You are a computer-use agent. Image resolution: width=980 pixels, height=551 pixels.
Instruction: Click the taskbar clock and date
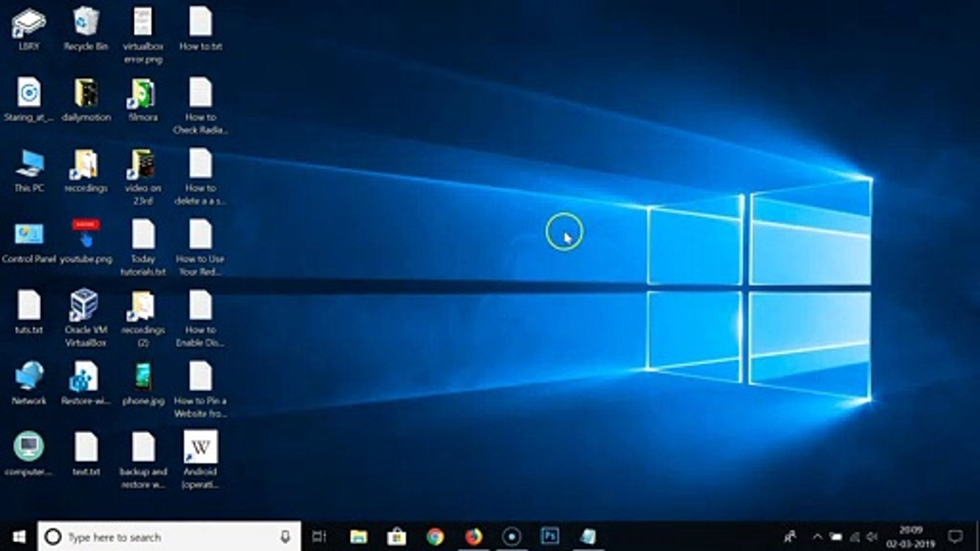coord(911,537)
